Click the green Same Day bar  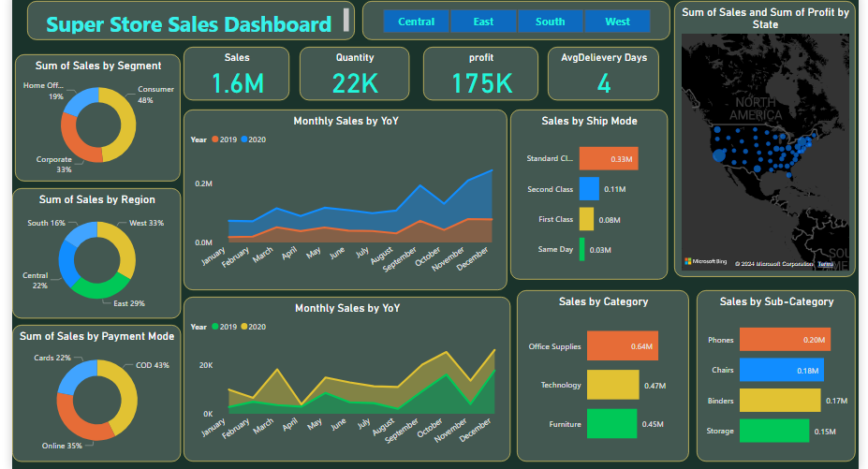(x=581, y=249)
